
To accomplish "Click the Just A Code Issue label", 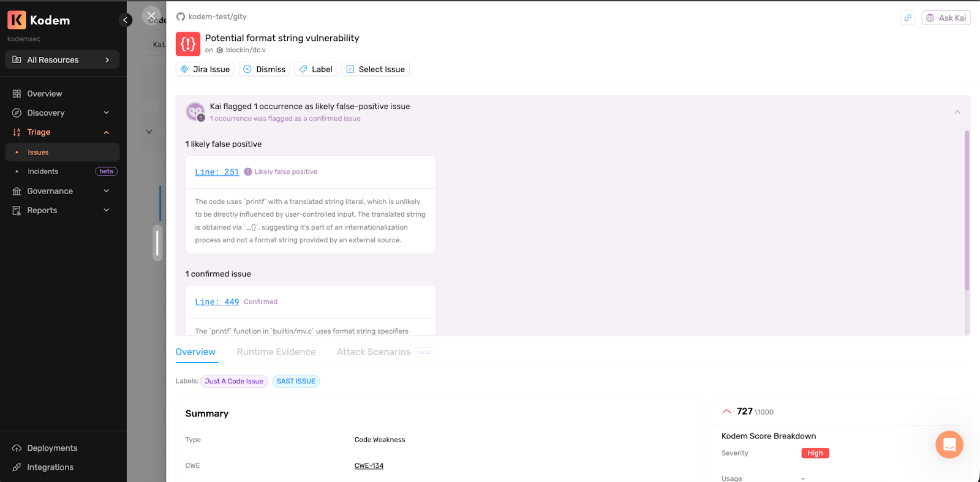I will pos(234,382).
